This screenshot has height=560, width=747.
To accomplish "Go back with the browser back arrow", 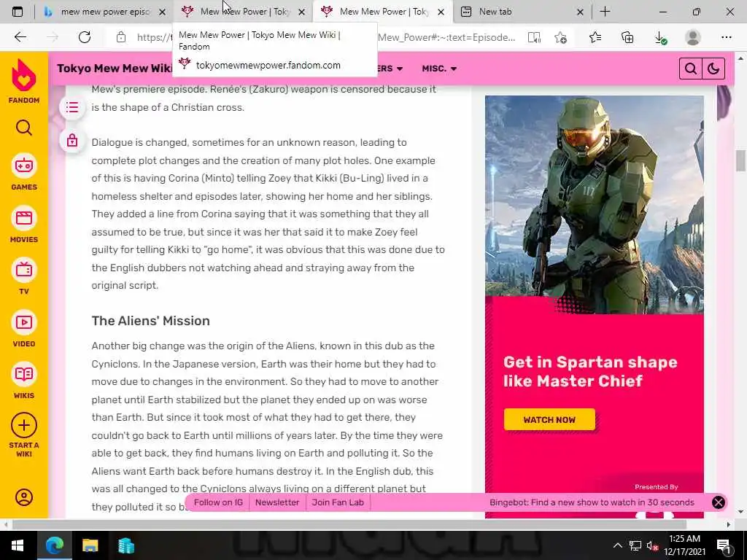I will [x=20, y=37].
